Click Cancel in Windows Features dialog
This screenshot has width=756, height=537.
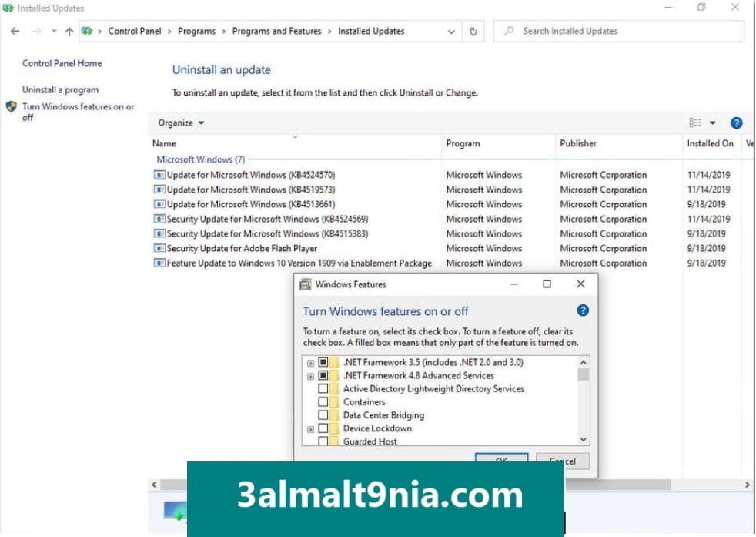[x=562, y=461]
